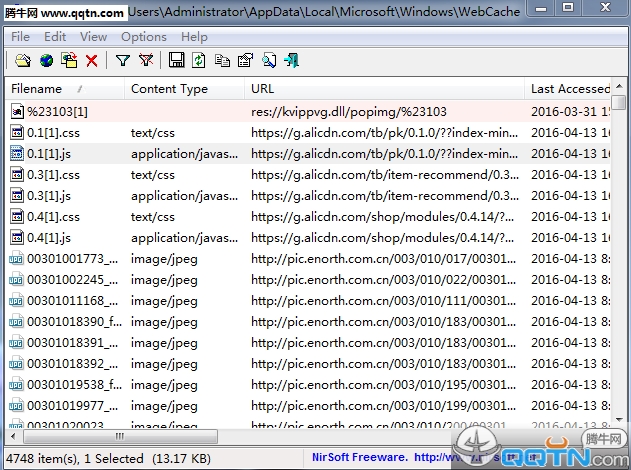
Task: Click the funnel filter icon
Action: [x=122, y=61]
